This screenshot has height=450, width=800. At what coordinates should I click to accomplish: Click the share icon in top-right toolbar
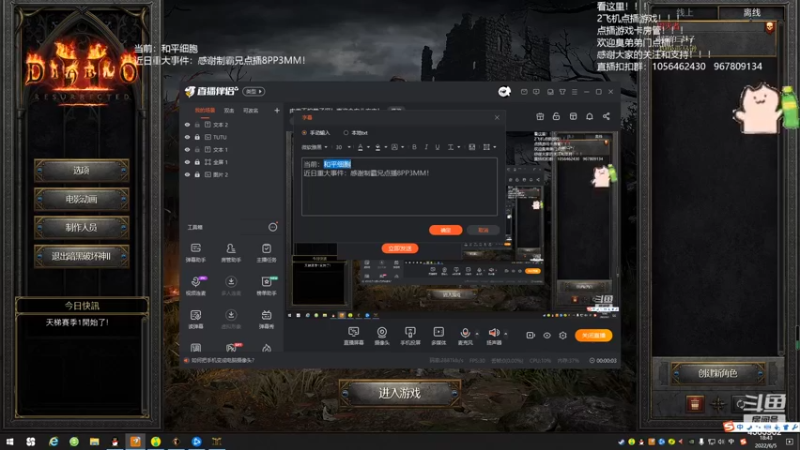[x=606, y=116]
